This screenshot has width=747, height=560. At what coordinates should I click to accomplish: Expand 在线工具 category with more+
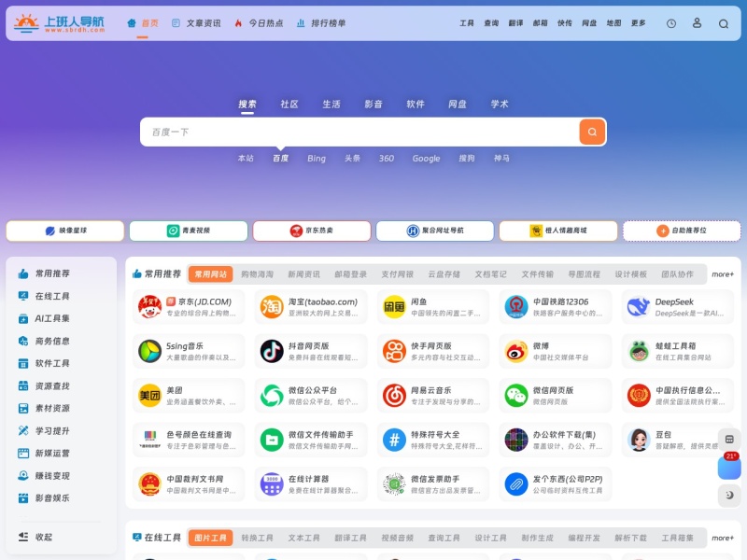(722, 538)
